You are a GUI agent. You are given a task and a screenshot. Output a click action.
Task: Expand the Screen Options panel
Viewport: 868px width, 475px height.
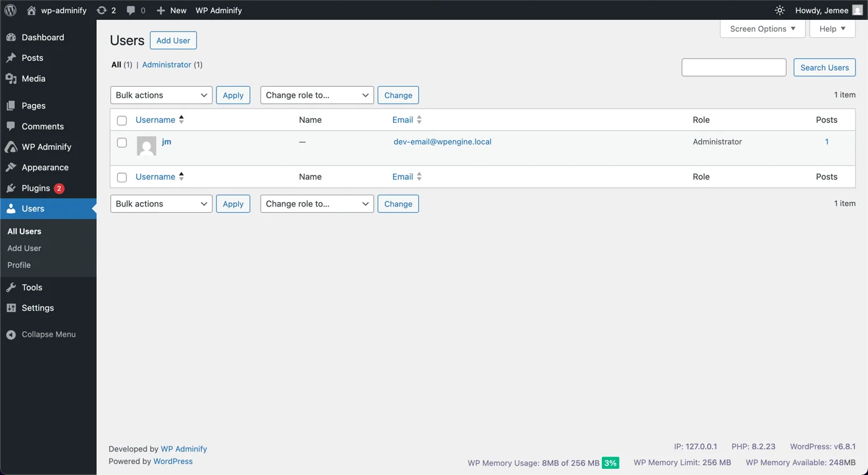pos(761,29)
